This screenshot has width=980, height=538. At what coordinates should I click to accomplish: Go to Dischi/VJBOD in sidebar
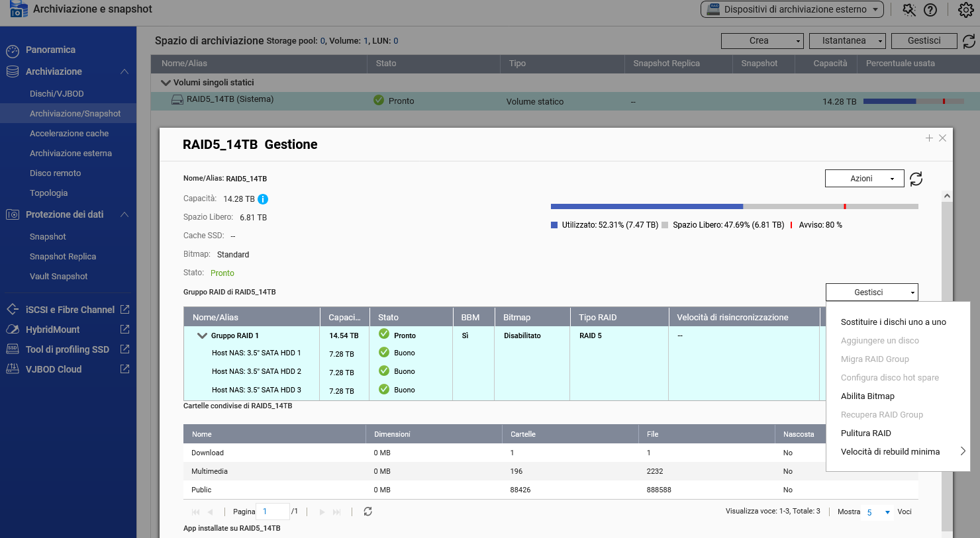[x=56, y=94]
